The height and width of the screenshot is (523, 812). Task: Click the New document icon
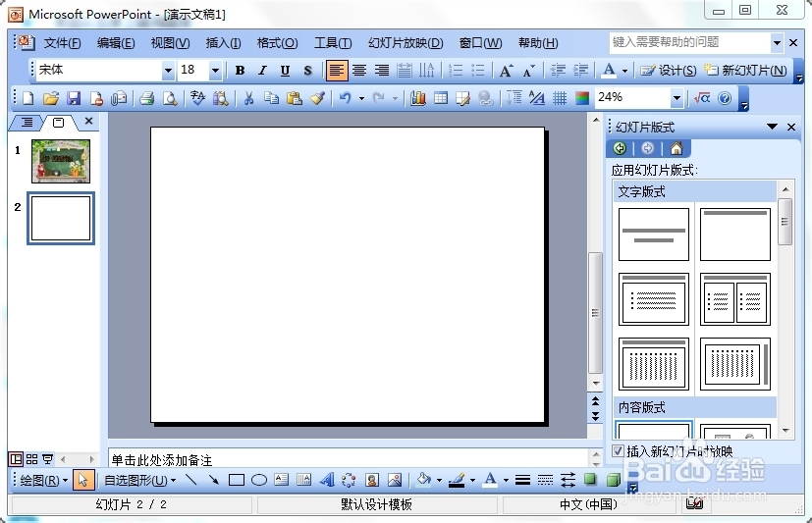coord(27,98)
